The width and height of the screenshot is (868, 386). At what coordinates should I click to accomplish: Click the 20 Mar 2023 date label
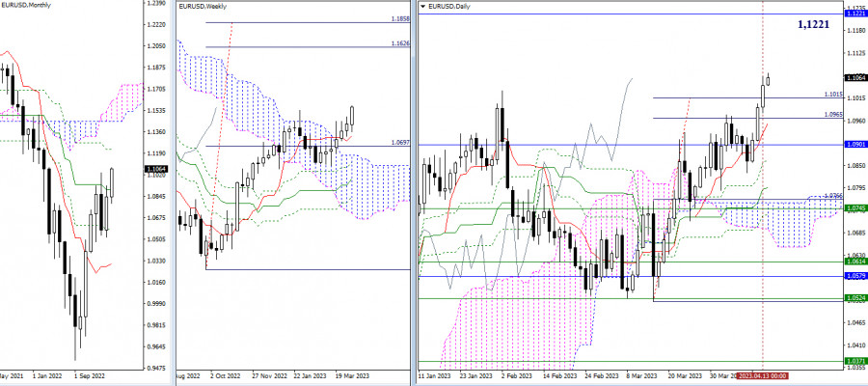(x=685, y=375)
